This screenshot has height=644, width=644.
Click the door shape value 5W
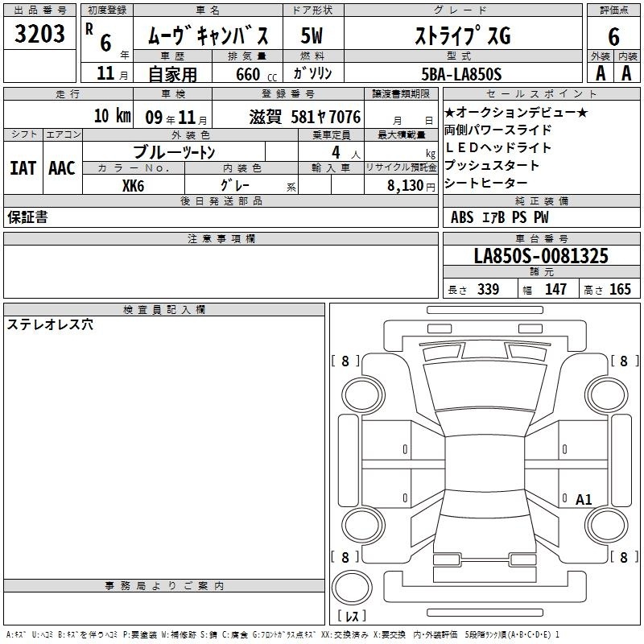pyautogui.click(x=312, y=36)
